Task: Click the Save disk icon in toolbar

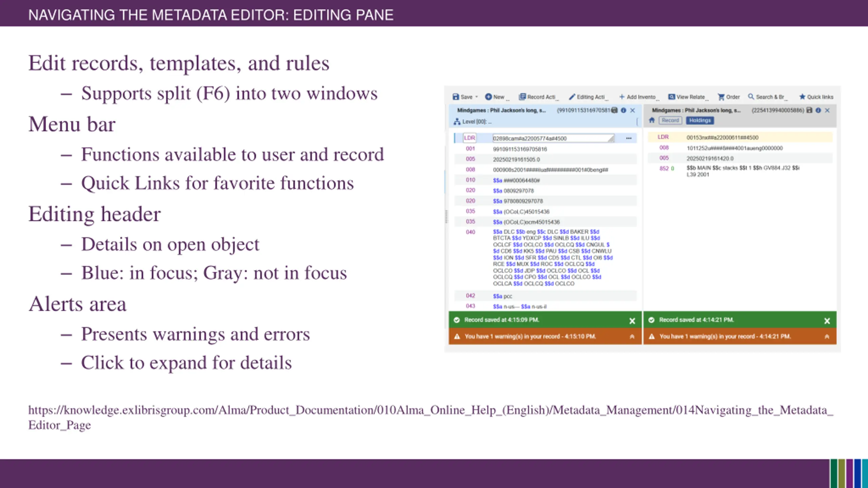Action: (x=456, y=97)
